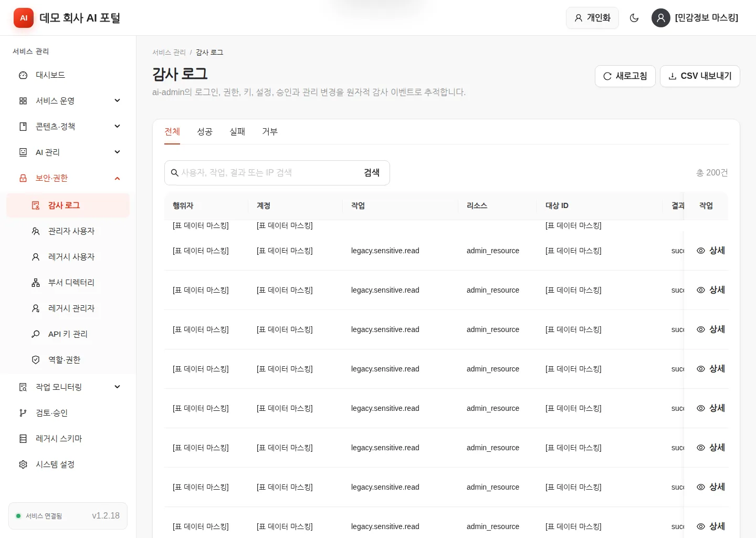Viewport: 756px width, 538px height.
Task: Click the 시스템 설정 gear icon
Action: click(x=23, y=464)
